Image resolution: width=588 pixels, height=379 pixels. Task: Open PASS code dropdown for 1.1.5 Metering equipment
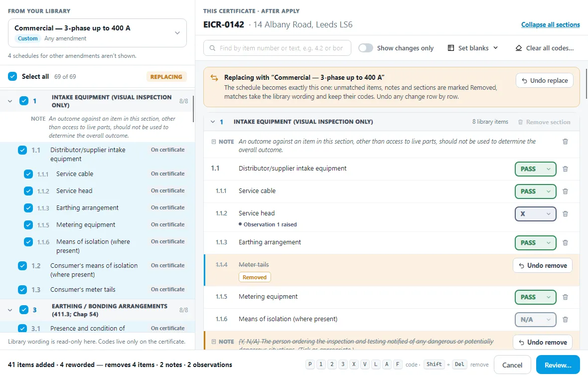(536, 297)
